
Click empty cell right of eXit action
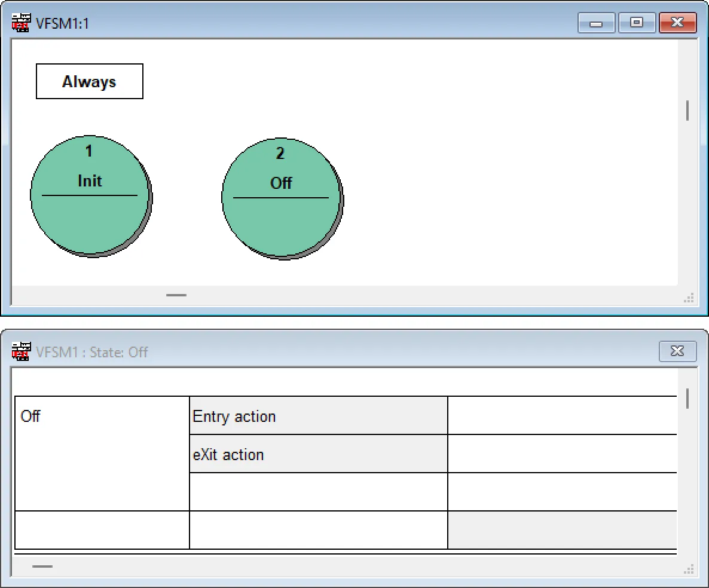(562, 454)
